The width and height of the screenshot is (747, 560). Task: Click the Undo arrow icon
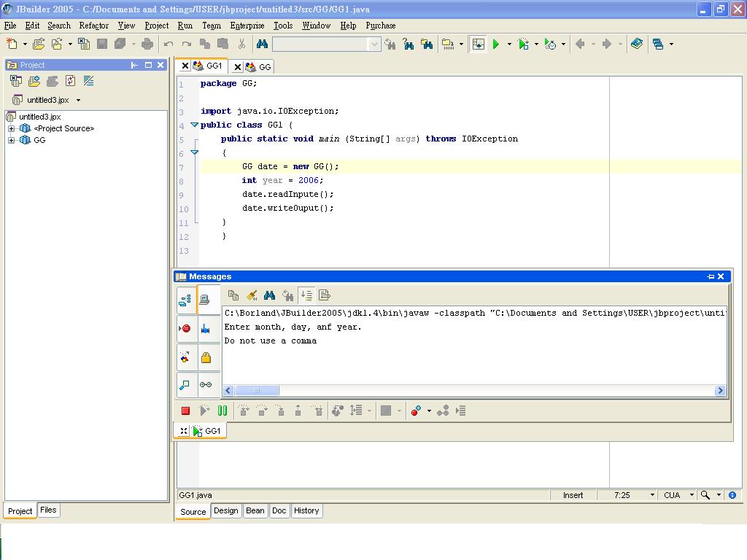(169, 44)
